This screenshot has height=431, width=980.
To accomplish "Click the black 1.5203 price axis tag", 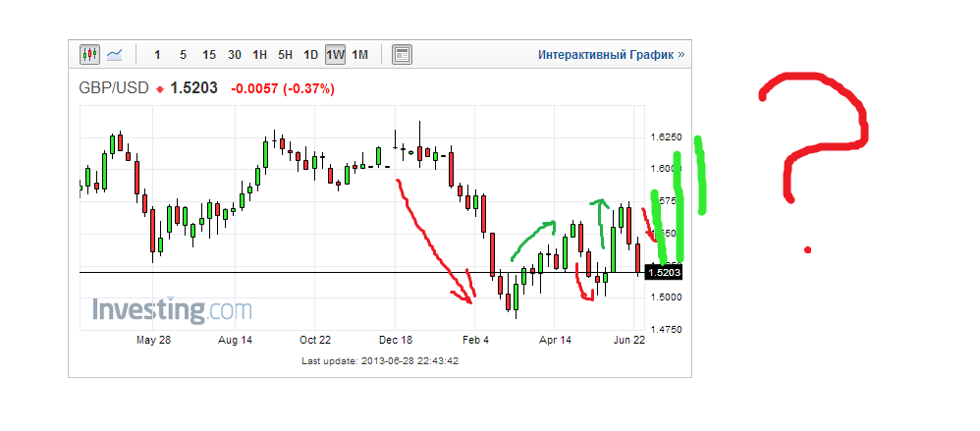I will pyautogui.click(x=664, y=272).
